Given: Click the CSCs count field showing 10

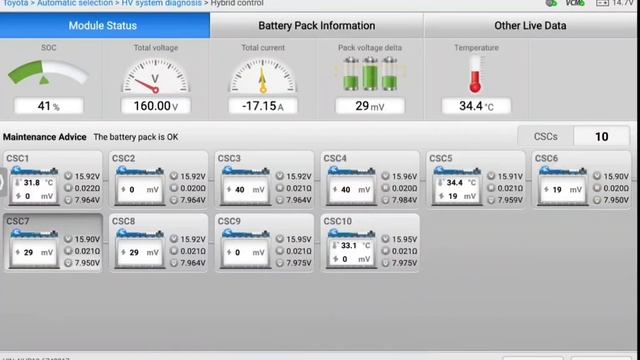Looking at the screenshot, I should (x=601, y=136).
